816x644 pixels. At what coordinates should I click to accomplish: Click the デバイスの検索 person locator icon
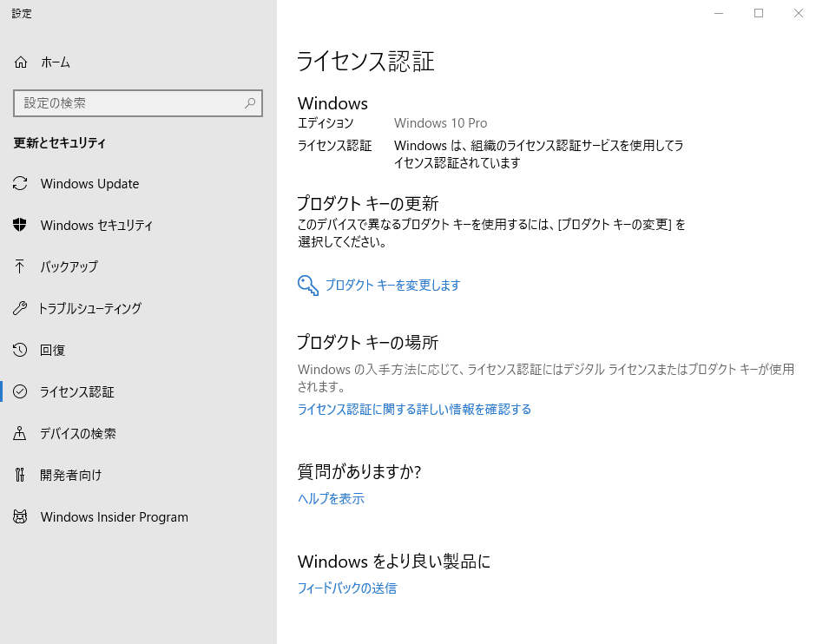pos(20,433)
